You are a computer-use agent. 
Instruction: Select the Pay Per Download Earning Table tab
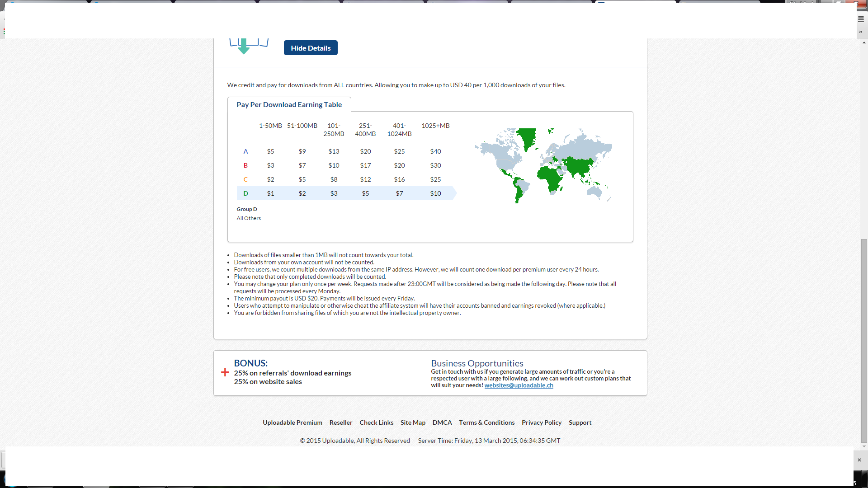(x=289, y=104)
